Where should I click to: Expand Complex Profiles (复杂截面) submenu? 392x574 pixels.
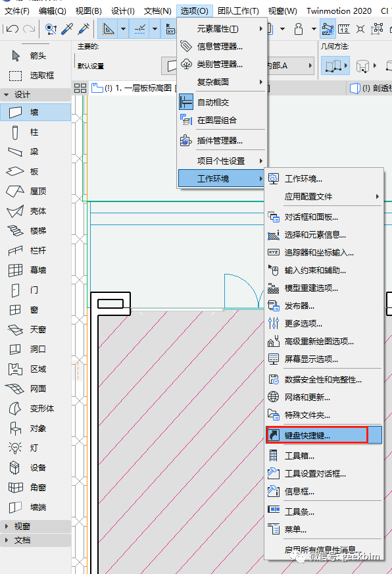point(222,82)
